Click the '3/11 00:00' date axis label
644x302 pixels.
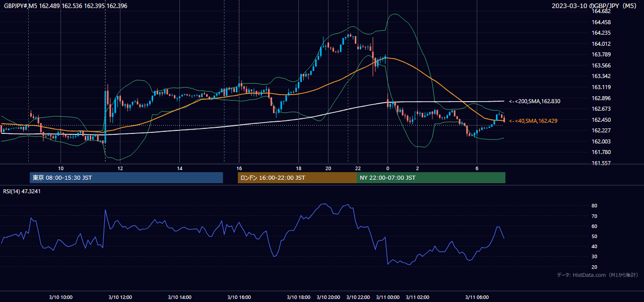click(388, 297)
